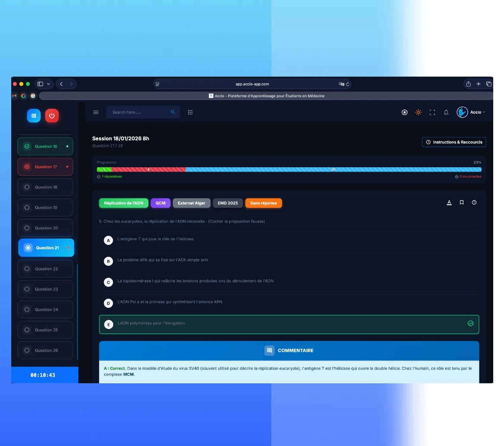Click the blue pause session icon
The height and width of the screenshot is (446, 504).
click(x=34, y=115)
